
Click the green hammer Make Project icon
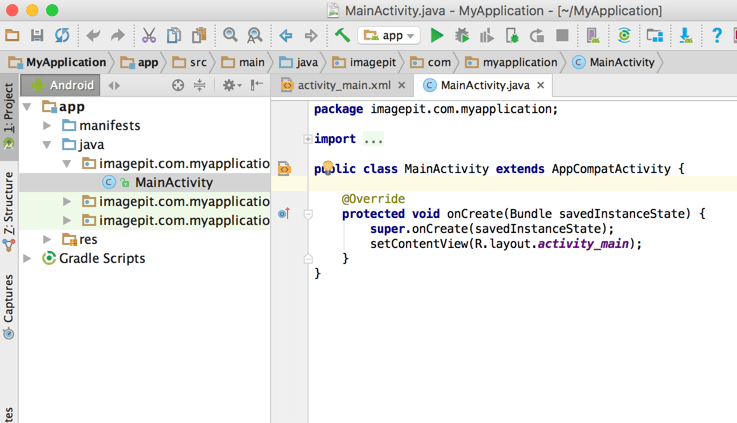pyautogui.click(x=342, y=35)
